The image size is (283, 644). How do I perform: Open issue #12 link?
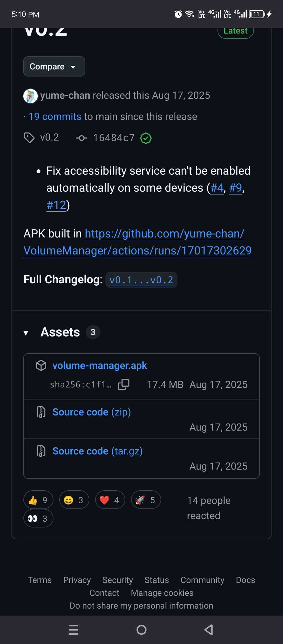[56, 205]
